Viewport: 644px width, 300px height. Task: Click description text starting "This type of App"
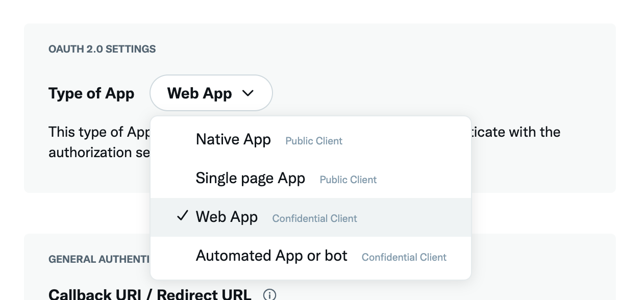click(x=99, y=132)
